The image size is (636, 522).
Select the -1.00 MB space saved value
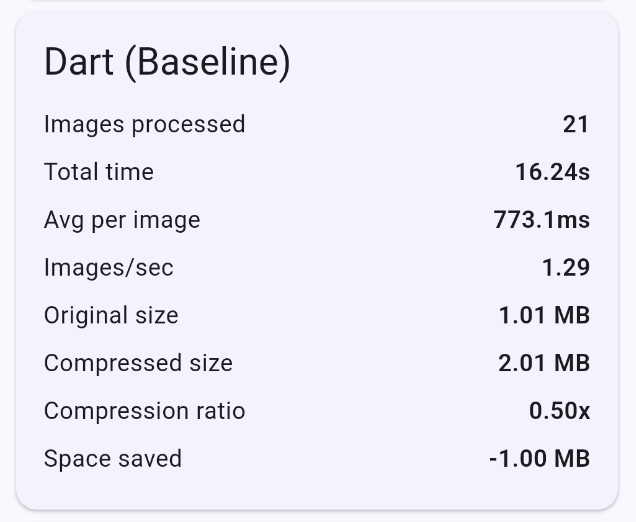pyautogui.click(x=539, y=459)
